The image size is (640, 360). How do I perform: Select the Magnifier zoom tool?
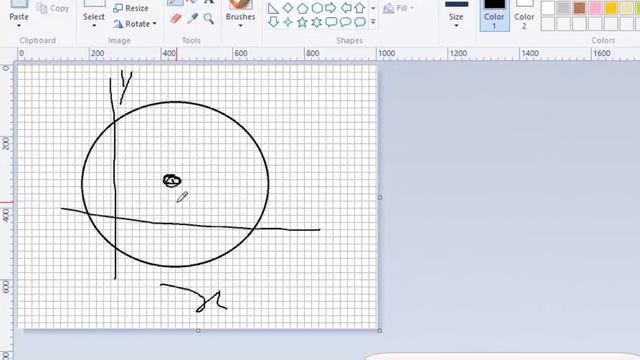pyautogui.click(x=209, y=18)
